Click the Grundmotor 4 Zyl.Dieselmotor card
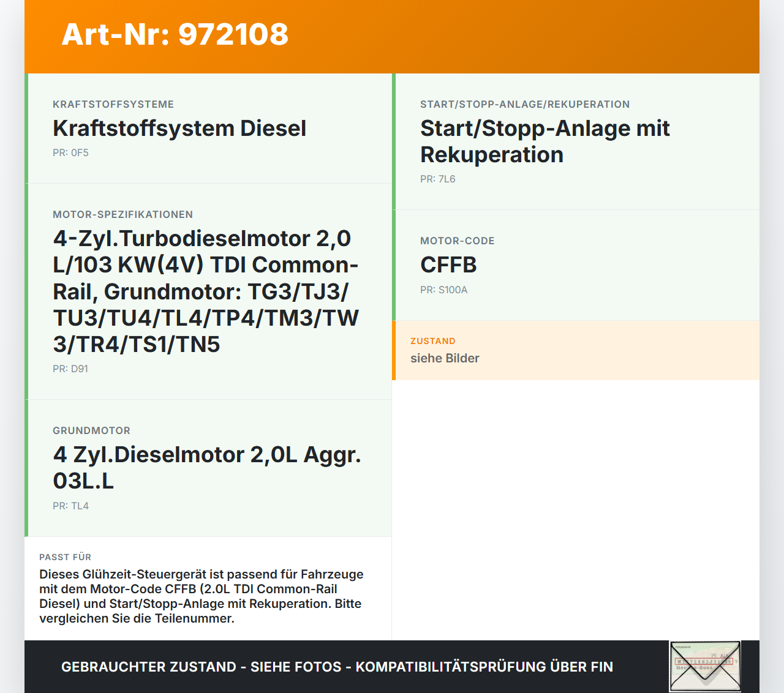The image size is (784, 693). (x=208, y=467)
